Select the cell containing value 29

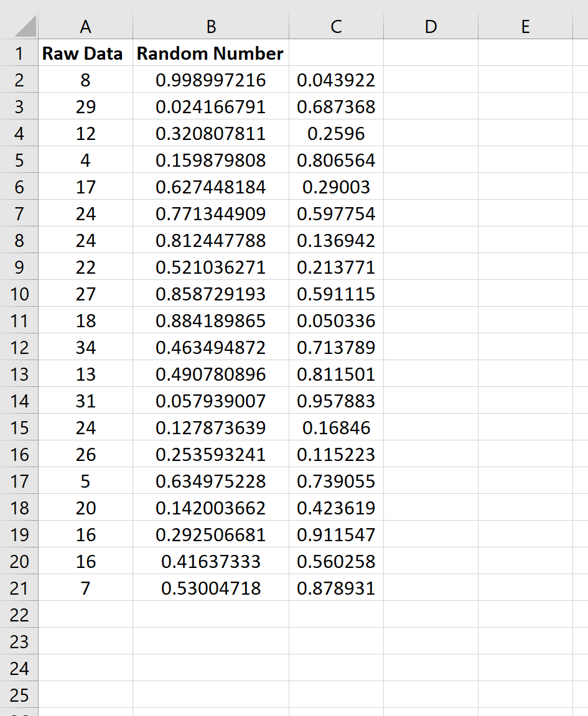85,106
